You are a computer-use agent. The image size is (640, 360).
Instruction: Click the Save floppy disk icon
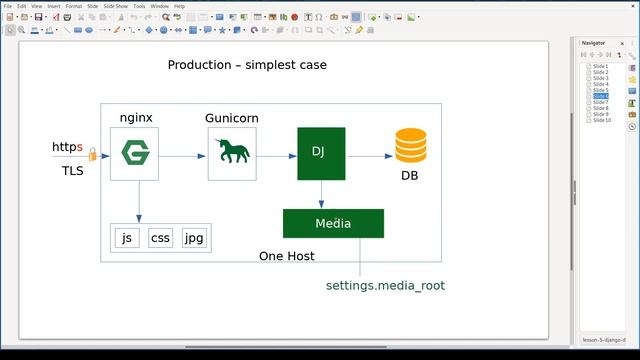point(38,17)
